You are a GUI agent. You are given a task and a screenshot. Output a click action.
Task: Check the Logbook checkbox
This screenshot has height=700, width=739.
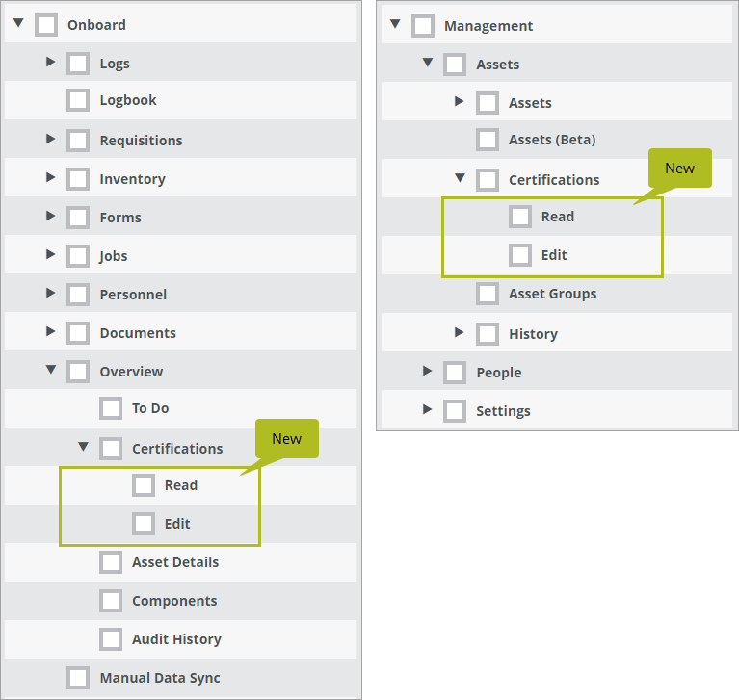click(x=78, y=100)
